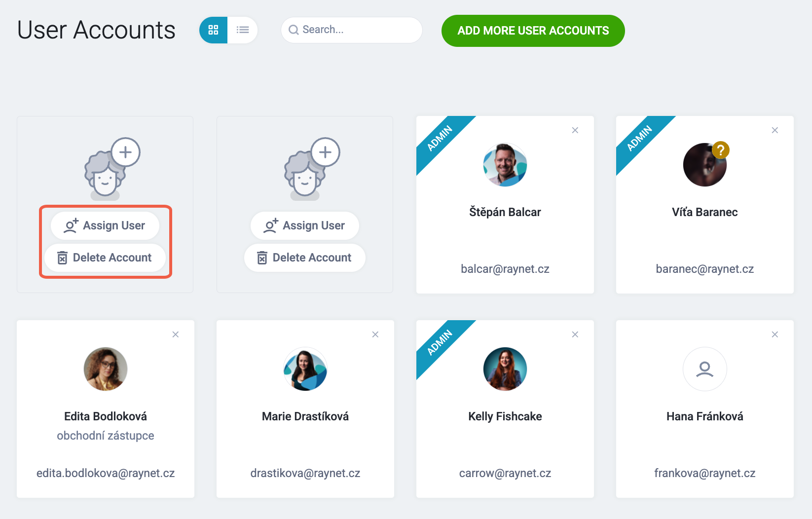The width and height of the screenshot is (812, 519).
Task: Open Štěpán Balcar's profile photo
Action: pos(505,165)
